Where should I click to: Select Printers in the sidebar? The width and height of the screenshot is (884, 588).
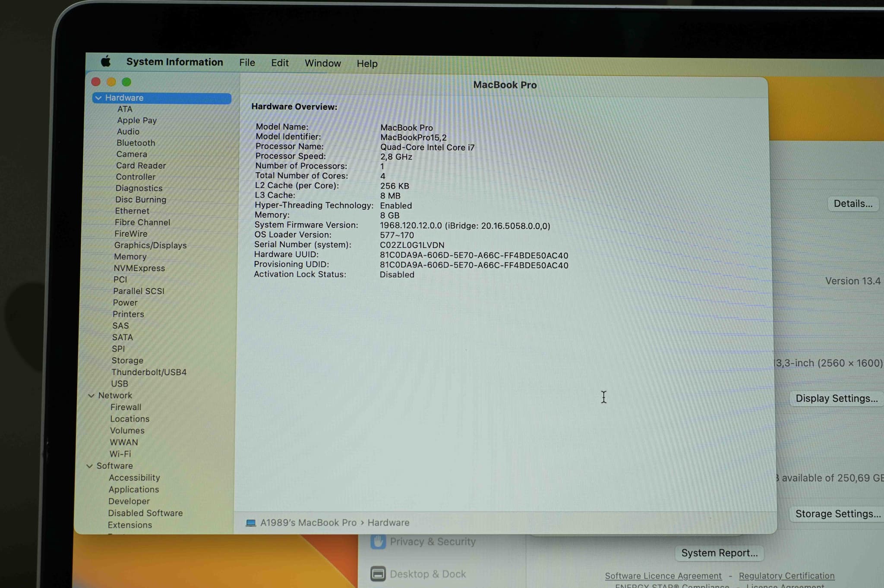tap(128, 314)
